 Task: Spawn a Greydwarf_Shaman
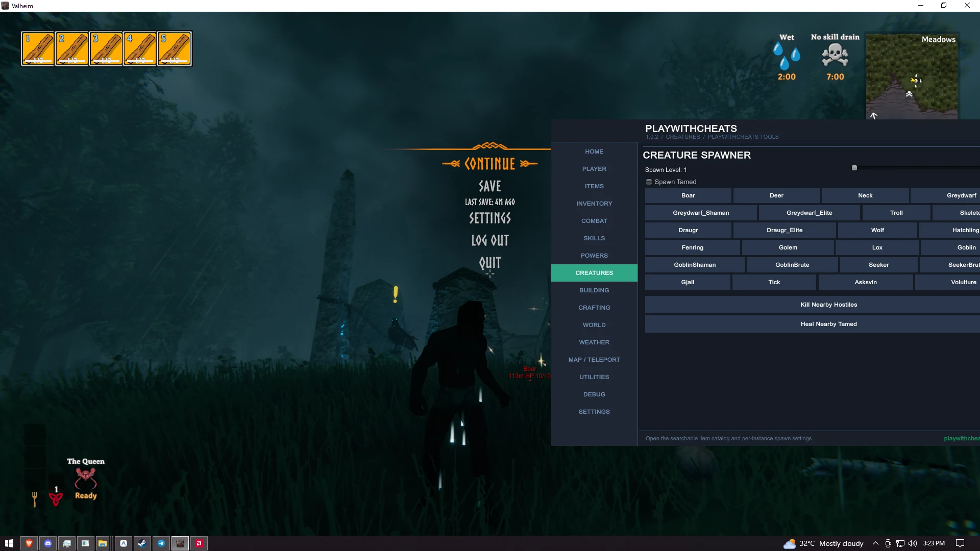[701, 213]
